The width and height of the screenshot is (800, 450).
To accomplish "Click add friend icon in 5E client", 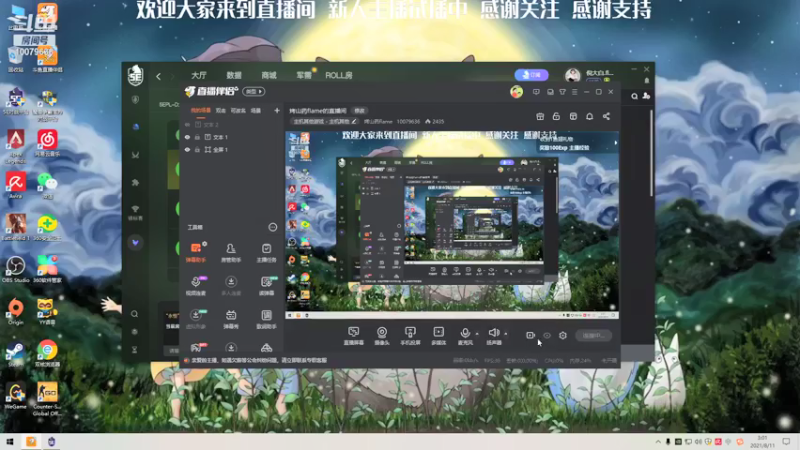I will 646,96.
